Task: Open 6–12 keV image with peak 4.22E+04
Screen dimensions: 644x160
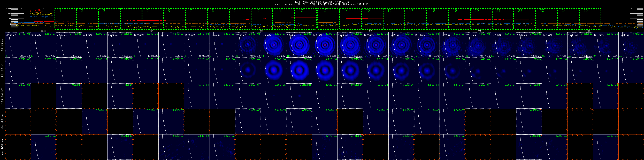Action: pyautogui.click(x=325, y=70)
